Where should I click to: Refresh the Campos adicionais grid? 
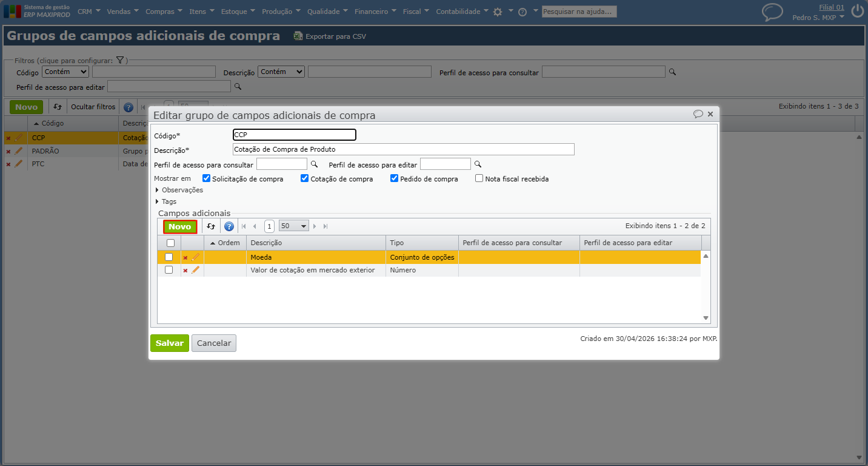pyautogui.click(x=211, y=226)
